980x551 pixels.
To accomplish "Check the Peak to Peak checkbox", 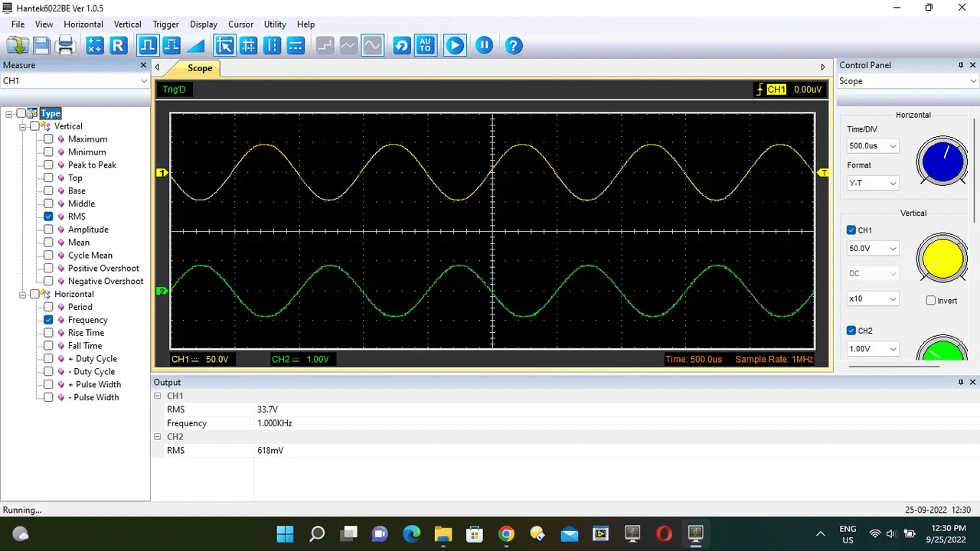I will tap(48, 165).
